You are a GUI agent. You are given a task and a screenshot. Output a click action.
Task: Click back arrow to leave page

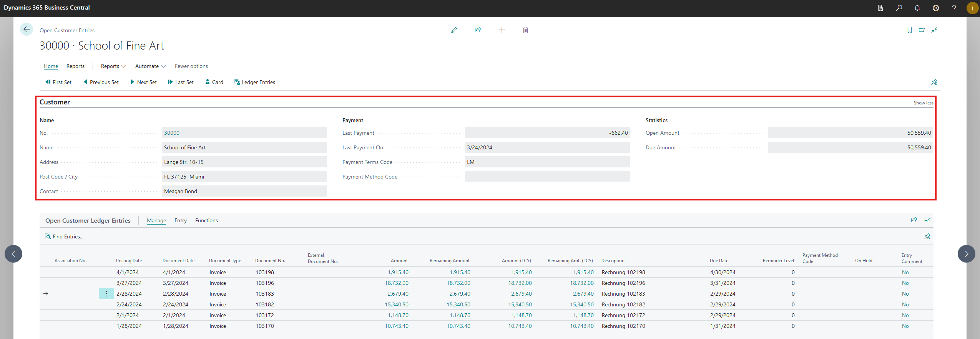(27, 29)
